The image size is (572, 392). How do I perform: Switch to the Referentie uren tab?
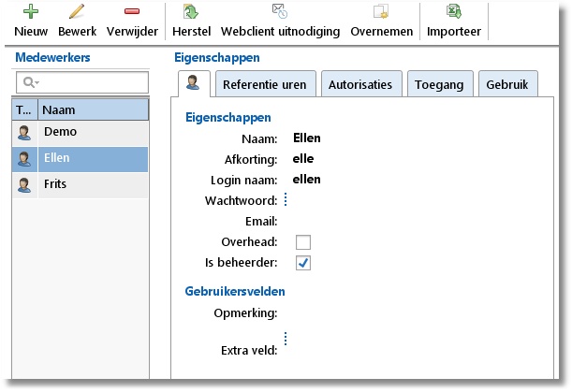pos(264,84)
